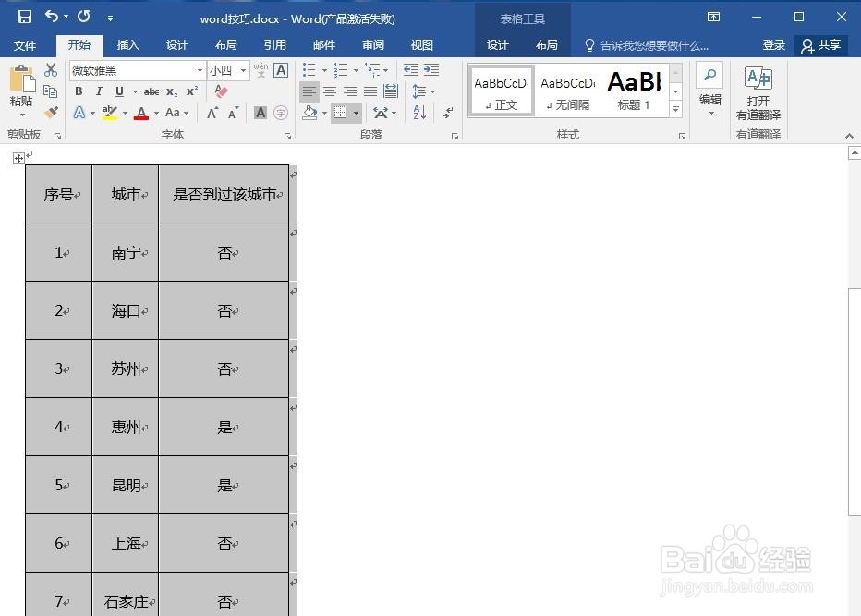This screenshot has height=616, width=861.
Task: Click the 共享 button
Action: (x=821, y=44)
